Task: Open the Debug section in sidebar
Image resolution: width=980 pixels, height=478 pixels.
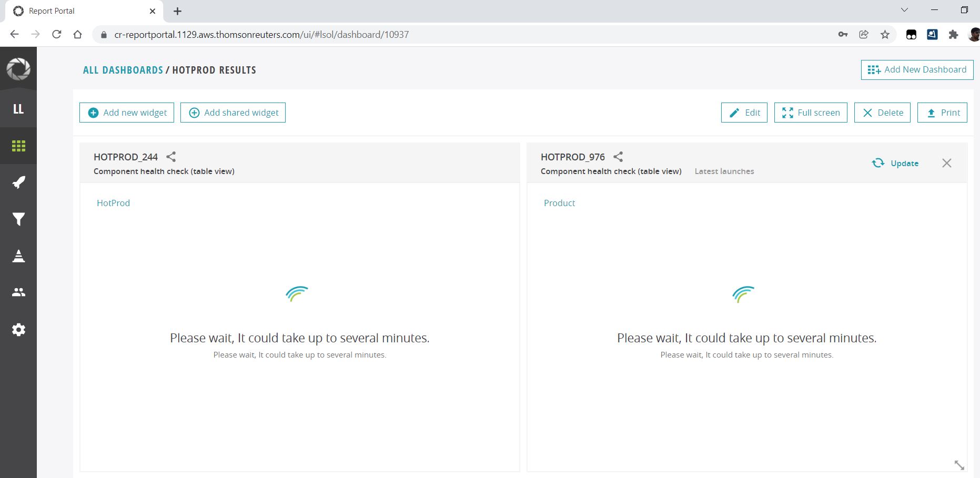Action: (x=18, y=256)
